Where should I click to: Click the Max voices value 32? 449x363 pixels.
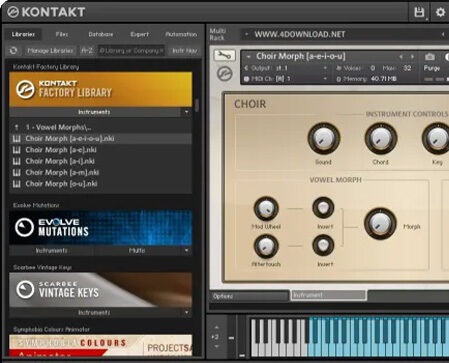[x=407, y=68]
